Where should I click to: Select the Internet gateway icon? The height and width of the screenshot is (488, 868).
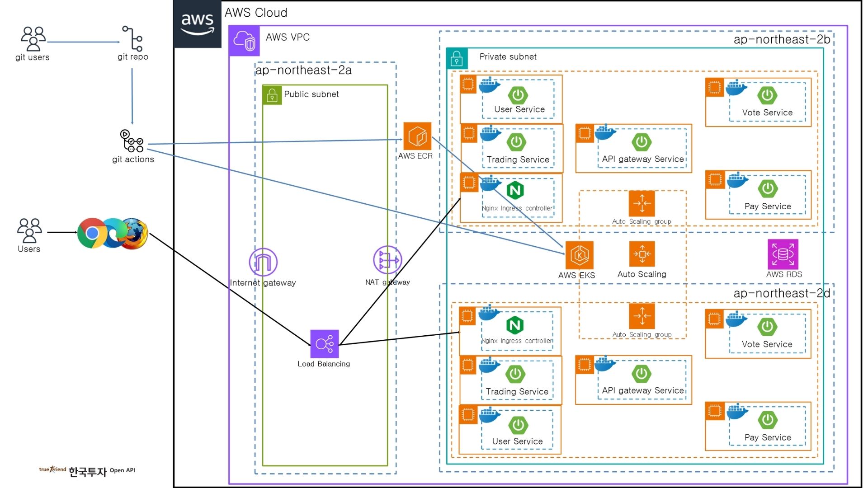pos(263,262)
